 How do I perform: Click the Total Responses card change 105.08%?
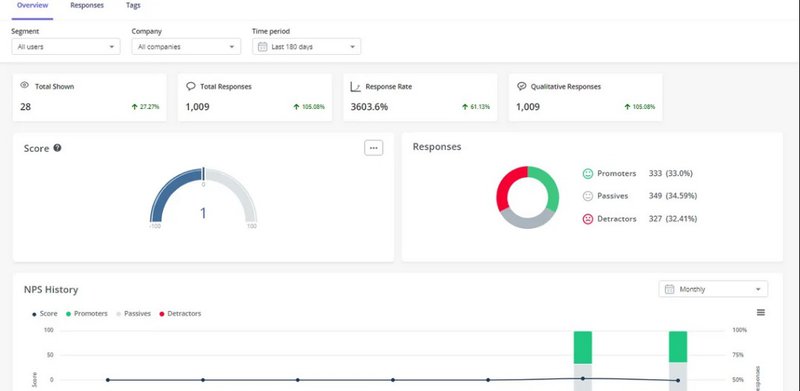point(309,107)
